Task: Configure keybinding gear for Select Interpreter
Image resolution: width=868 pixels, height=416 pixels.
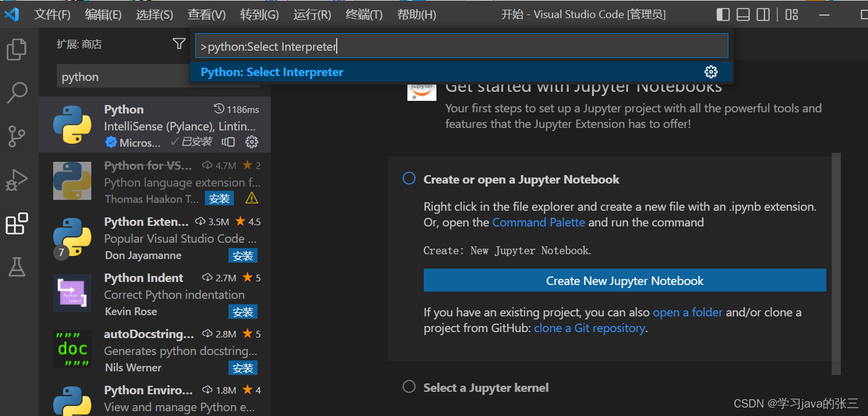Action: click(711, 72)
